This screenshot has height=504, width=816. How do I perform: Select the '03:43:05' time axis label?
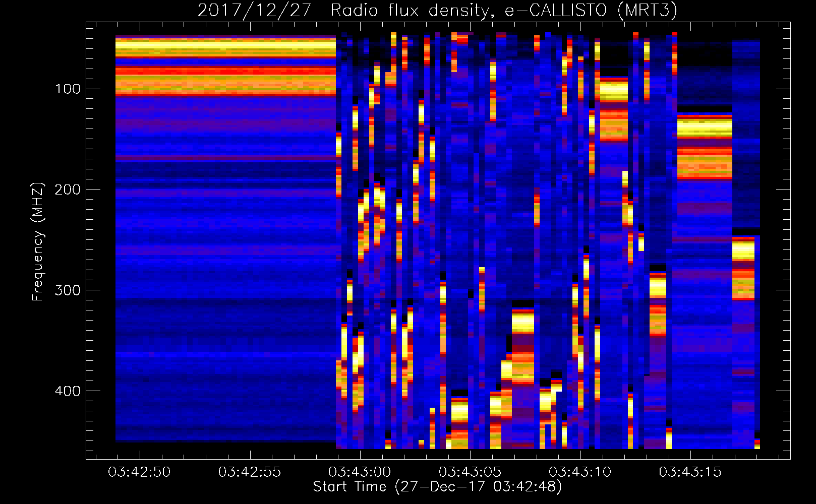coord(470,472)
